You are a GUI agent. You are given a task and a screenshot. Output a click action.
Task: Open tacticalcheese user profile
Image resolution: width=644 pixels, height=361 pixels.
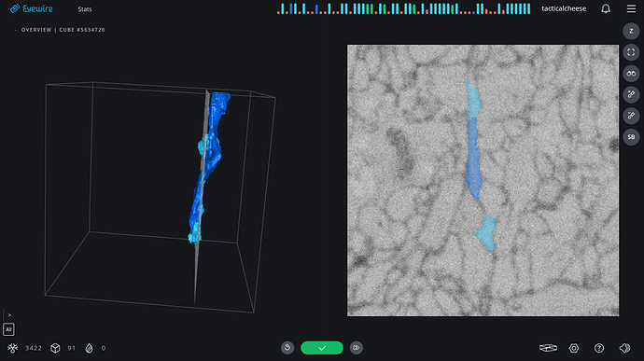(x=564, y=8)
